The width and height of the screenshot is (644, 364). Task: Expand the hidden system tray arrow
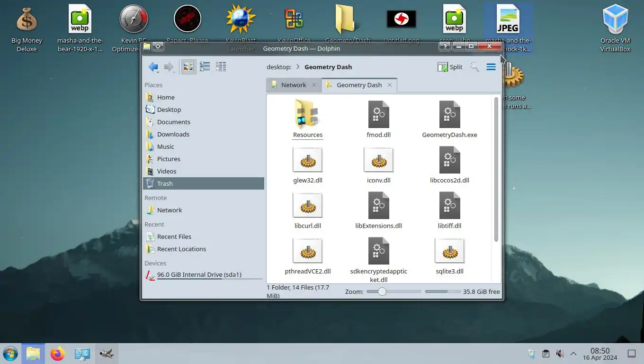(x=573, y=354)
